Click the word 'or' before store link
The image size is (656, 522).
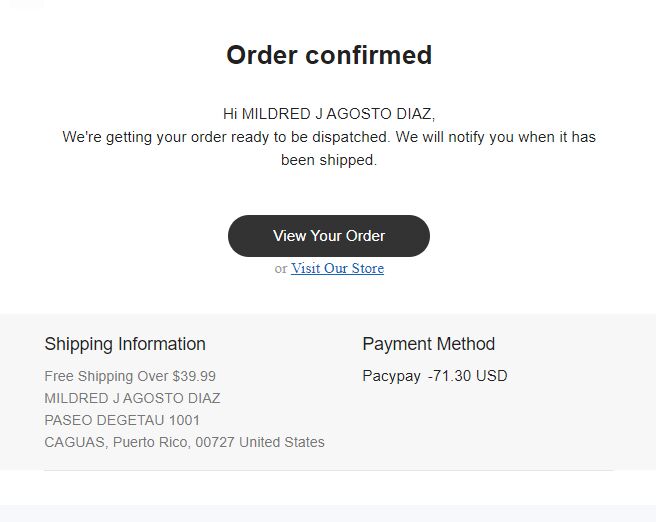281,269
